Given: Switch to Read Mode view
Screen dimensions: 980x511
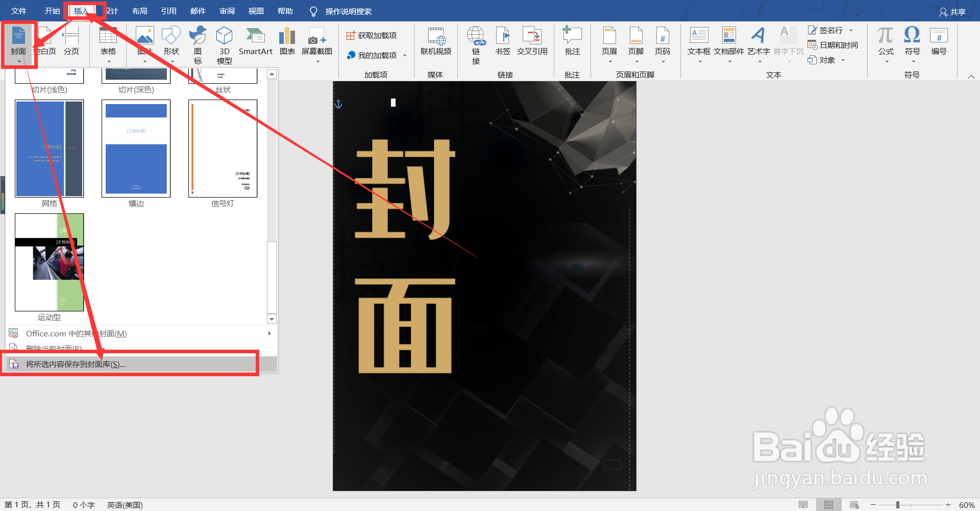Looking at the screenshot, I should pos(802,504).
